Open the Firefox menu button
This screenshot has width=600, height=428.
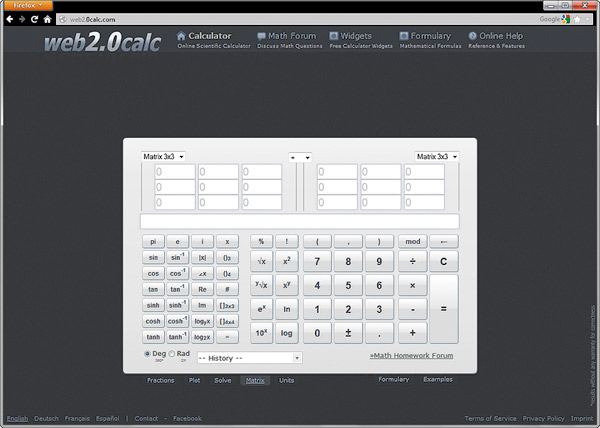pos(29,5)
